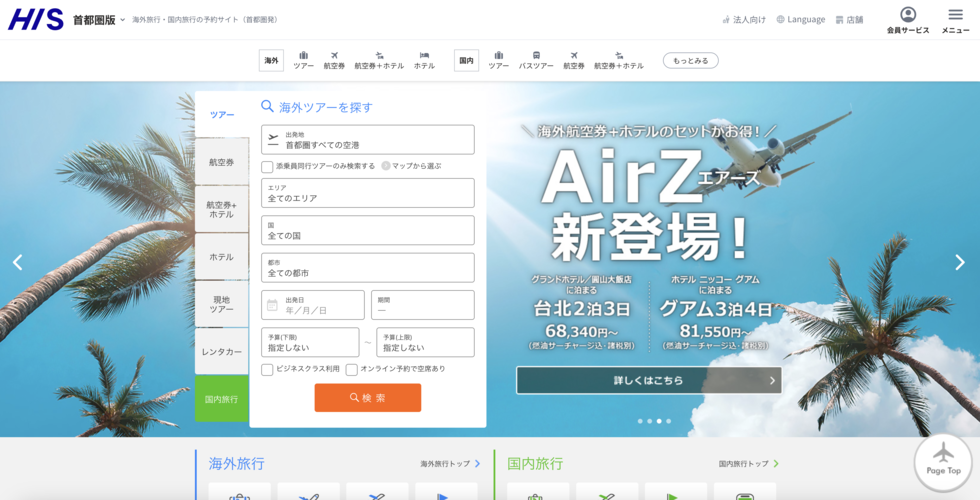Screen dimensions: 980x500
Task: Open the 店舗 stores link
Action: click(849, 19)
